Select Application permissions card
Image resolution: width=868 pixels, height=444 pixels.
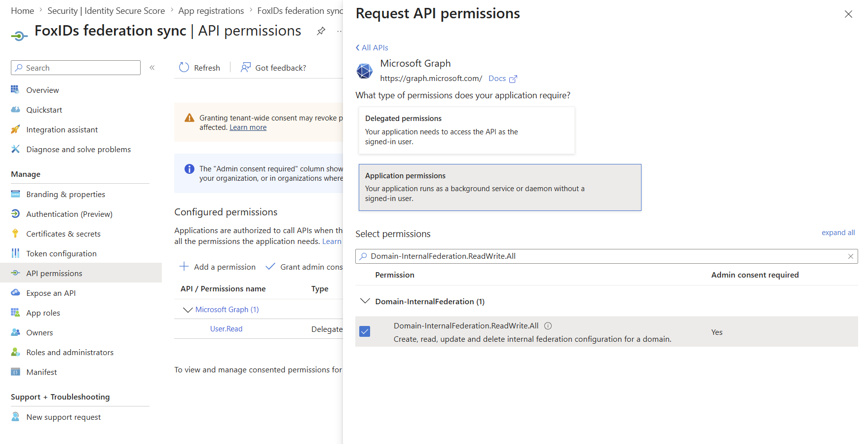pos(500,187)
